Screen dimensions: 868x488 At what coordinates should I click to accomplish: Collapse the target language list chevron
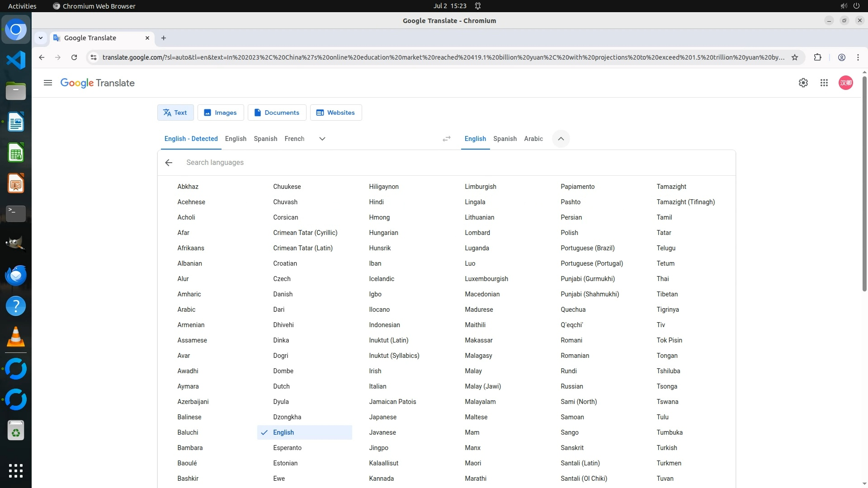[x=561, y=139]
